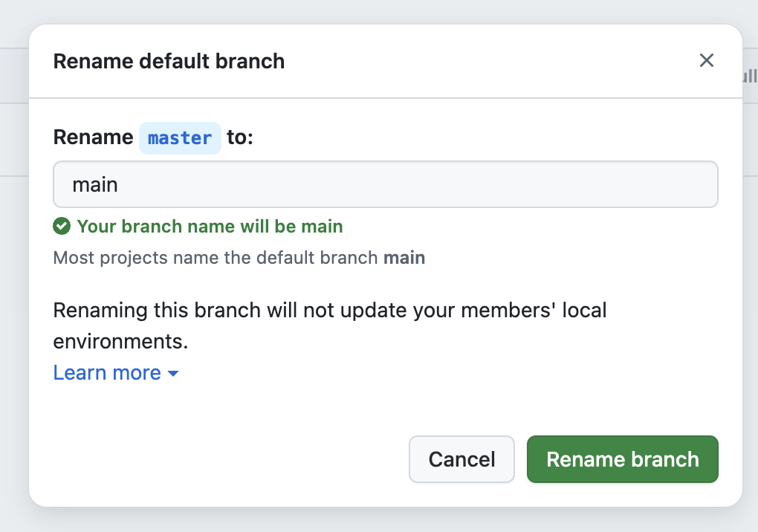Close the Rename default branch dialog
This screenshot has height=532, width=758.
click(x=706, y=61)
